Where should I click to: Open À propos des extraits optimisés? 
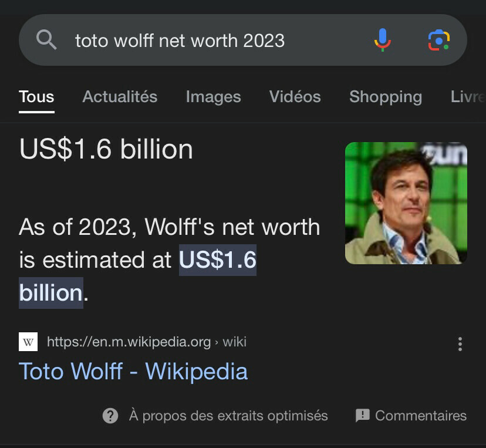[228, 416]
